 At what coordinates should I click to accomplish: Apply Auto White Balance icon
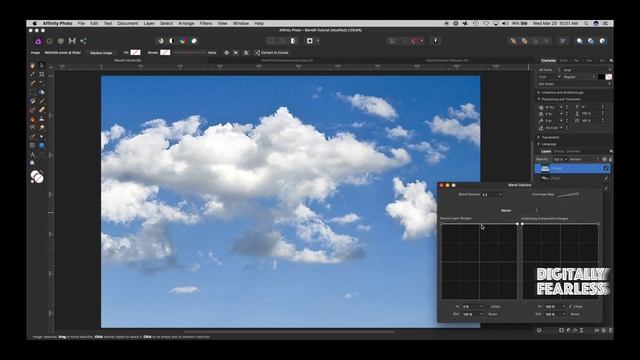(194, 41)
